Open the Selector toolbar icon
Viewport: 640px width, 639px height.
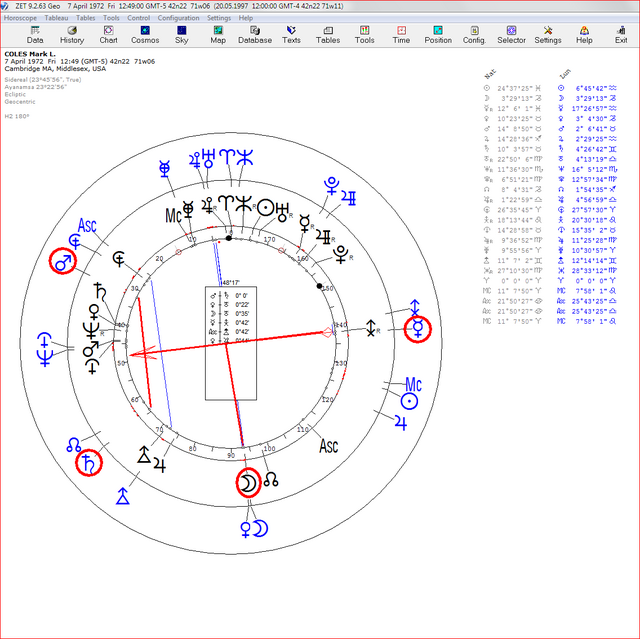coord(511,35)
